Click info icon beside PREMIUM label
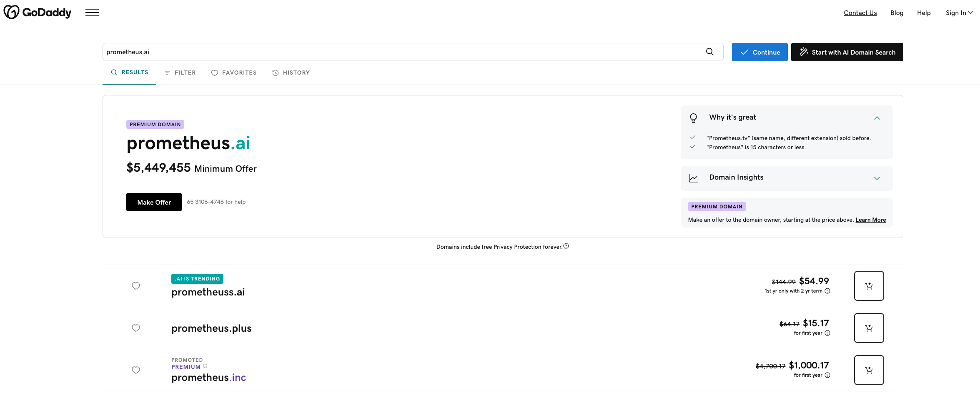980x393 pixels. click(205, 366)
